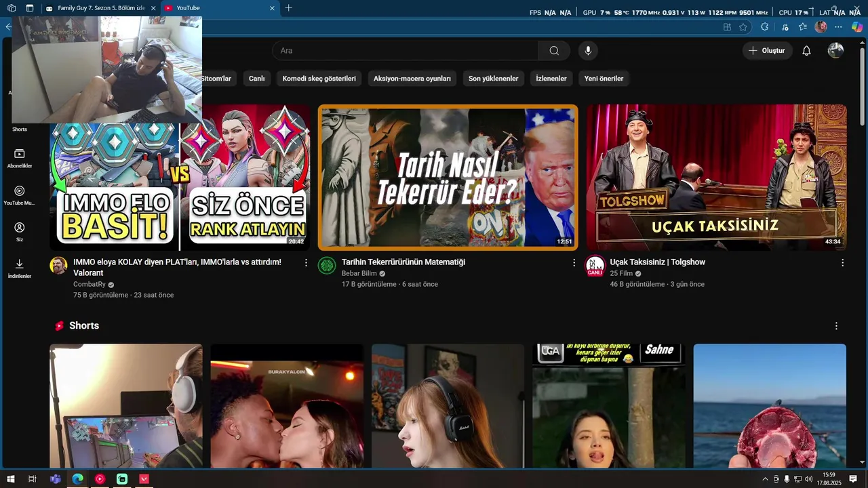Open Task View on the taskbar
868x488 pixels.
coord(32,479)
